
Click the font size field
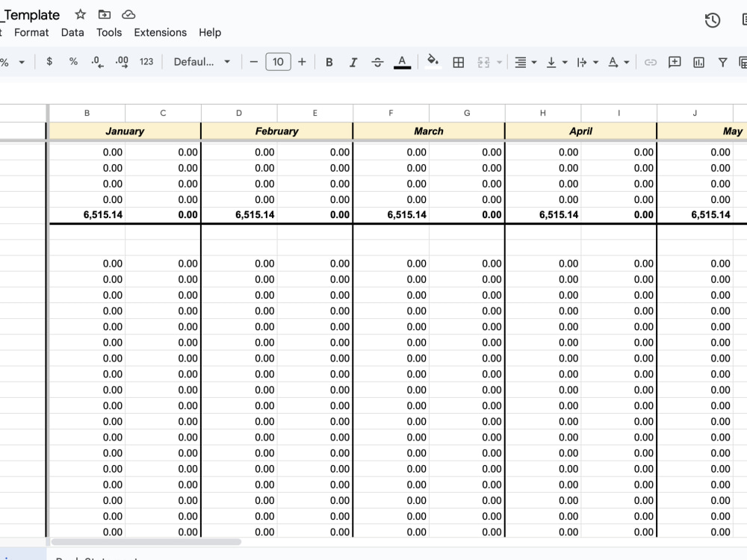278,61
